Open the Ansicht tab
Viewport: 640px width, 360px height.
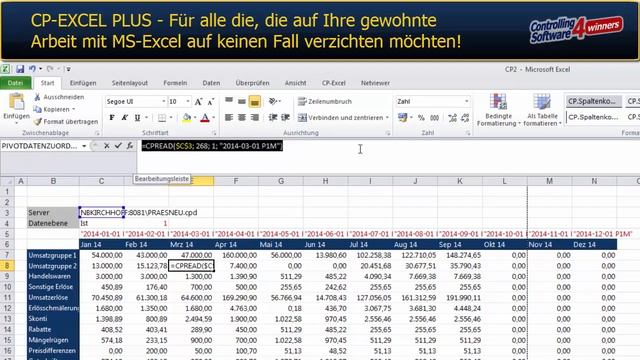tap(296, 83)
